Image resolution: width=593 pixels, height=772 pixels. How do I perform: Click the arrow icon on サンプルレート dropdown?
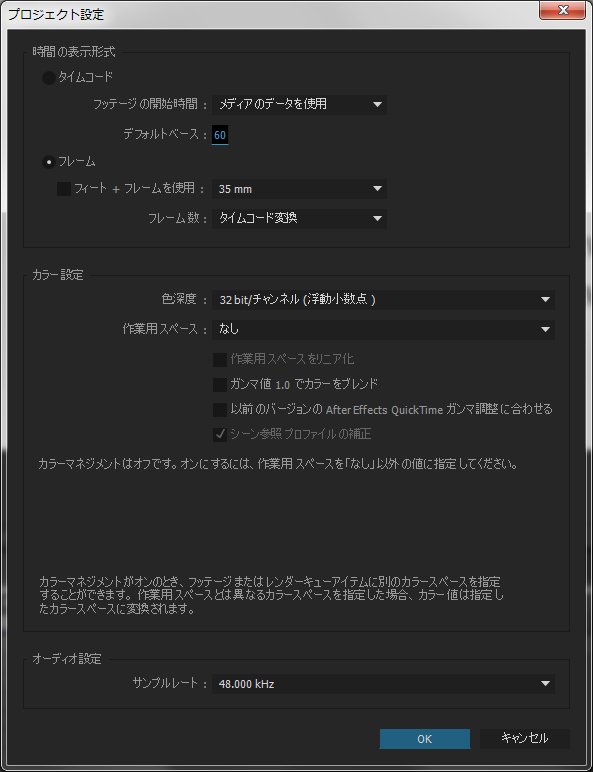tap(545, 684)
